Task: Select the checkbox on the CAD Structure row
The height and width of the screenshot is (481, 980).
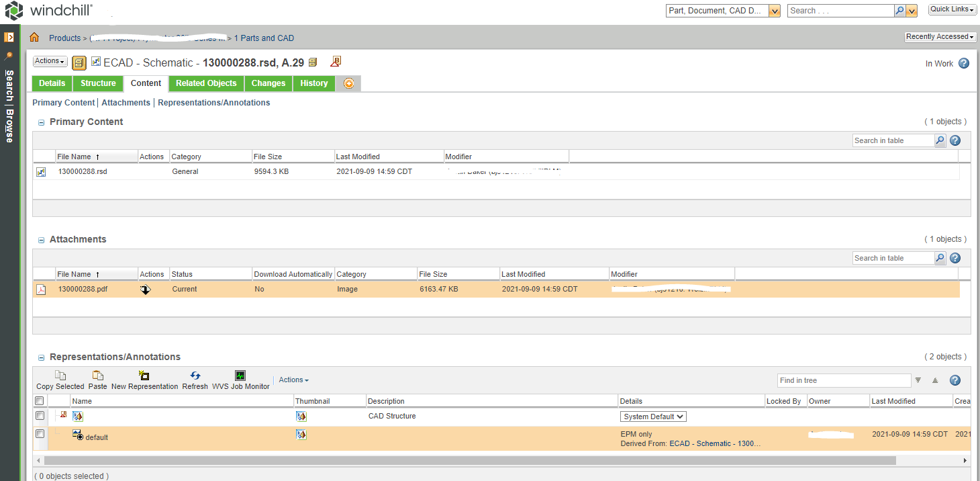Action: click(39, 415)
